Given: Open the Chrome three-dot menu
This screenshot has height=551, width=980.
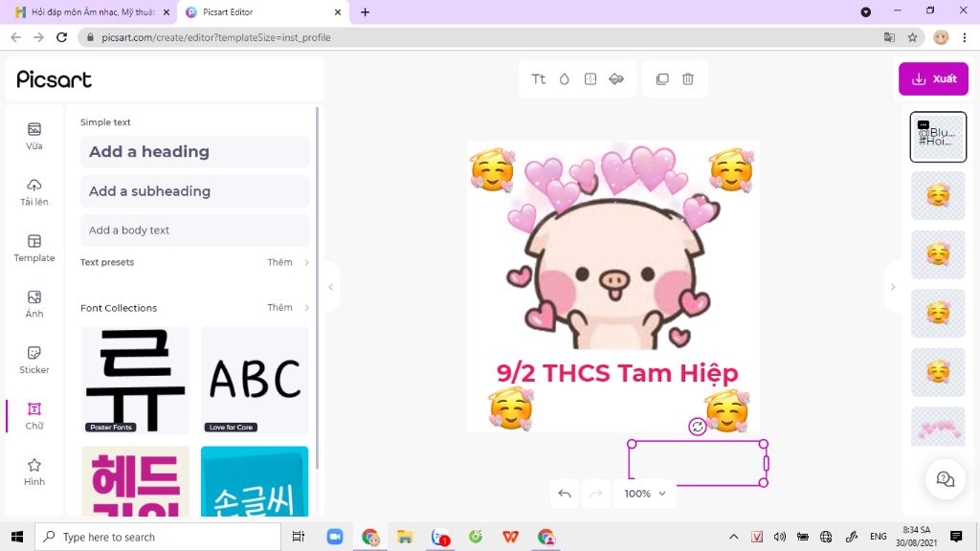Looking at the screenshot, I should (965, 37).
